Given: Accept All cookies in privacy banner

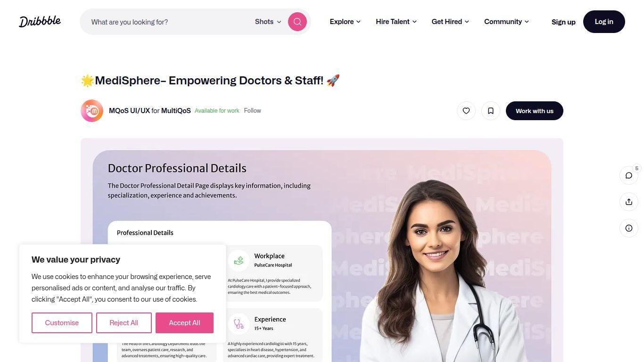Looking at the screenshot, I should (x=184, y=323).
